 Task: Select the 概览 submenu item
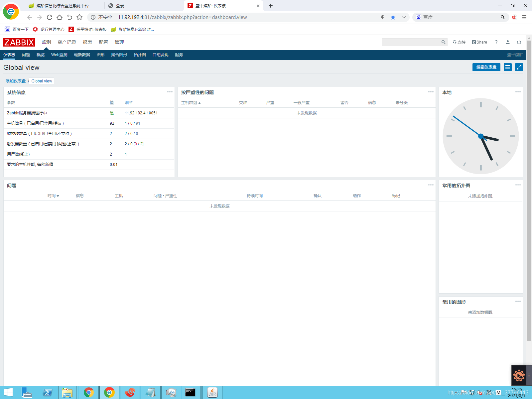click(x=41, y=55)
